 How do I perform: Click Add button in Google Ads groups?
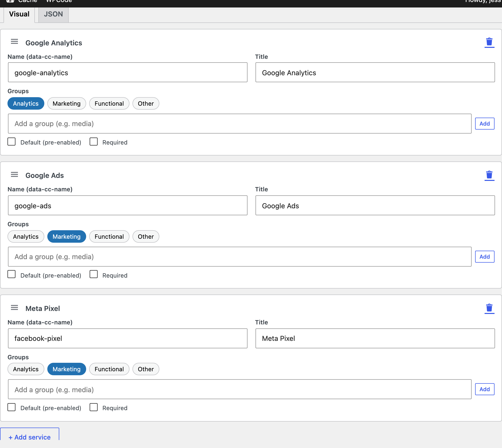(x=485, y=257)
